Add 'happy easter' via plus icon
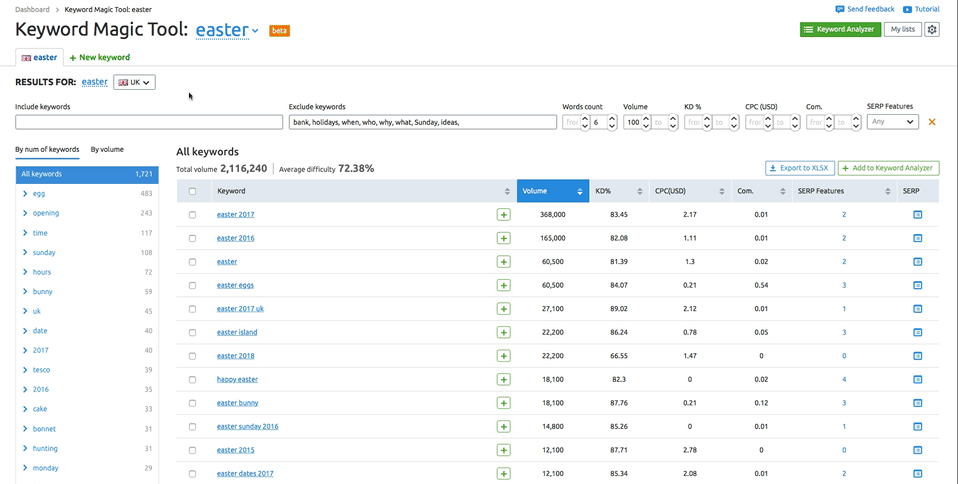 (503, 380)
